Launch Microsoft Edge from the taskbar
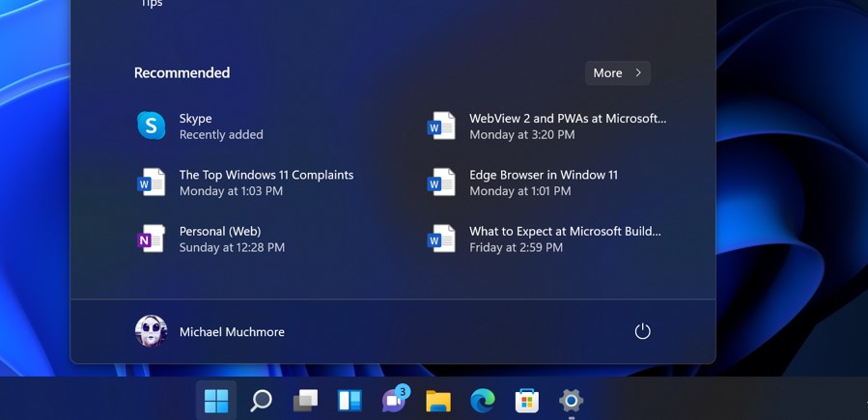868x420 pixels. [483, 400]
